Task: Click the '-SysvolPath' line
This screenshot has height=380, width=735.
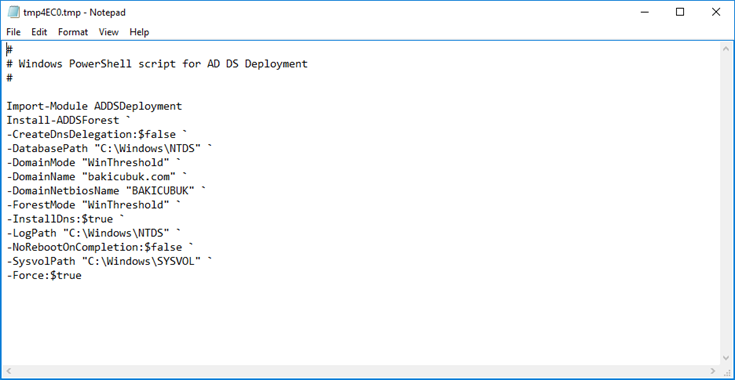Action: [x=110, y=261]
